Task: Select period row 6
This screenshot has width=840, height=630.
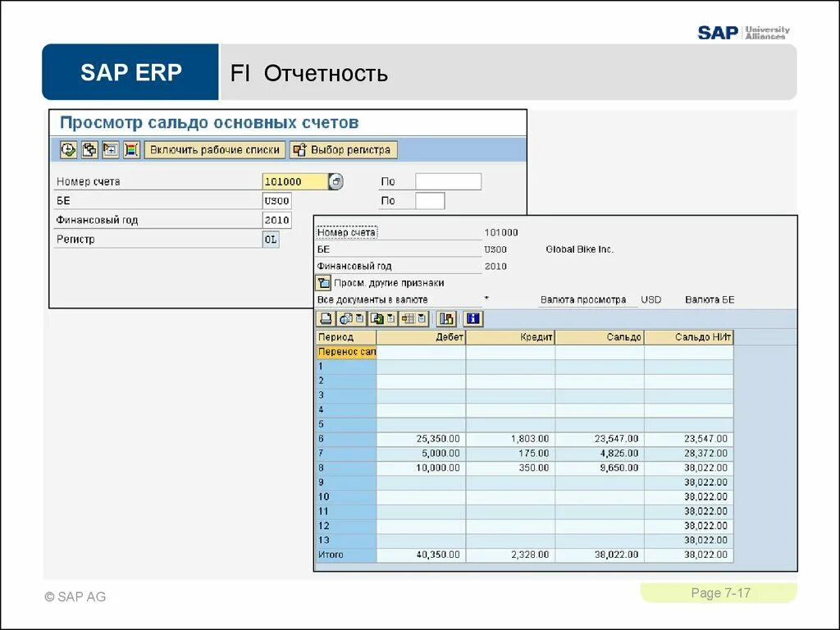Action: pos(346,439)
